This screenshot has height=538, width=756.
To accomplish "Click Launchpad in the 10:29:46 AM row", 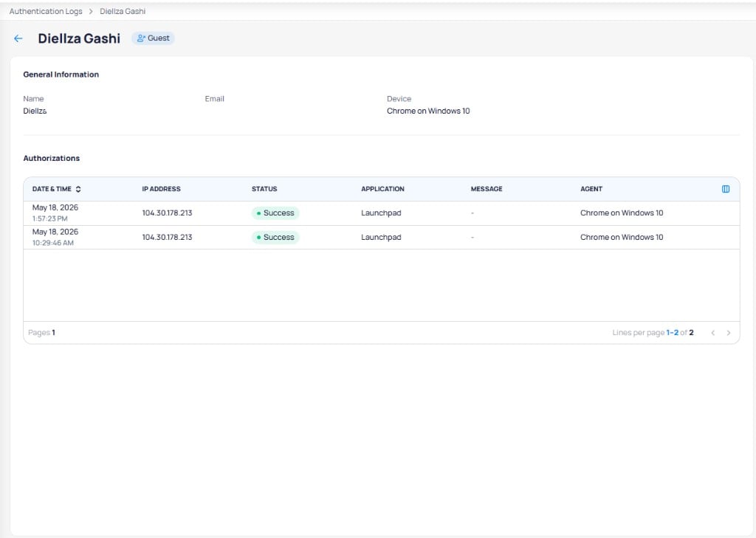I will click(381, 237).
